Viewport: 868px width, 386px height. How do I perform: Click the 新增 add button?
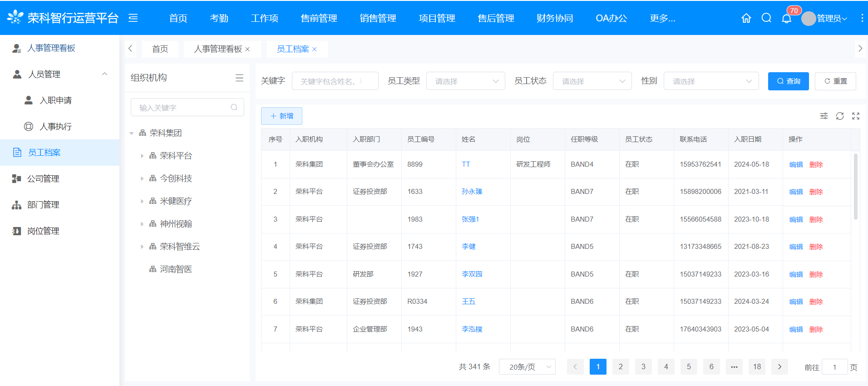click(x=281, y=116)
